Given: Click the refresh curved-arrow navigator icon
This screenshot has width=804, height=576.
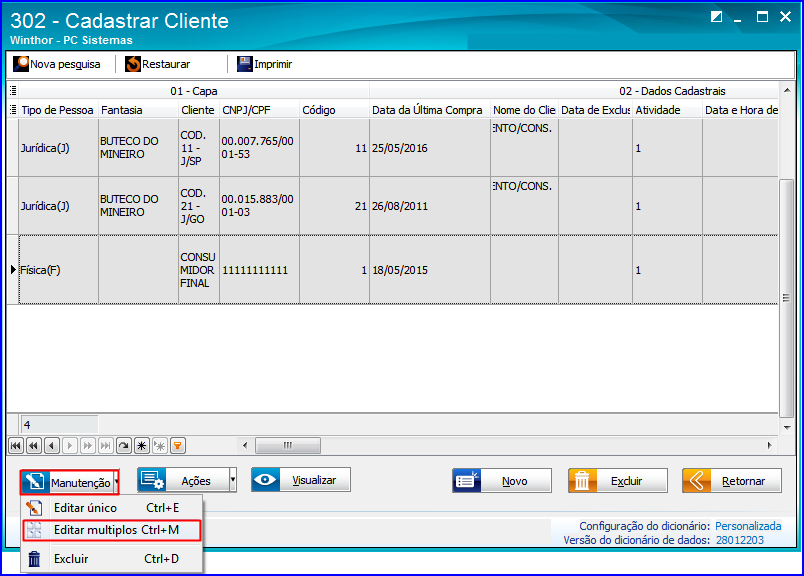Looking at the screenshot, I should click(x=124, y=446).
